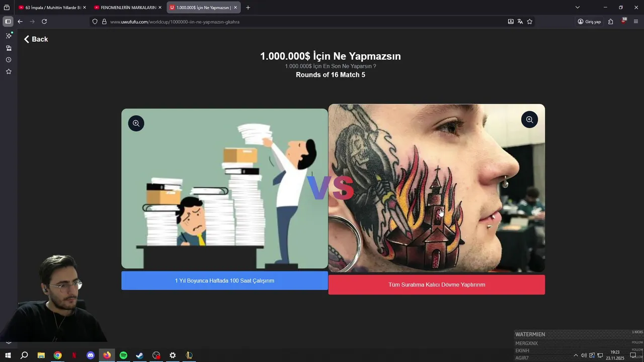Open Netflix from the taskbar

74,355
